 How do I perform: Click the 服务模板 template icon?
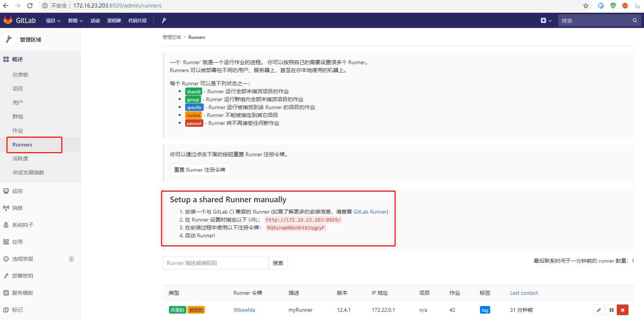pos(6,293)
